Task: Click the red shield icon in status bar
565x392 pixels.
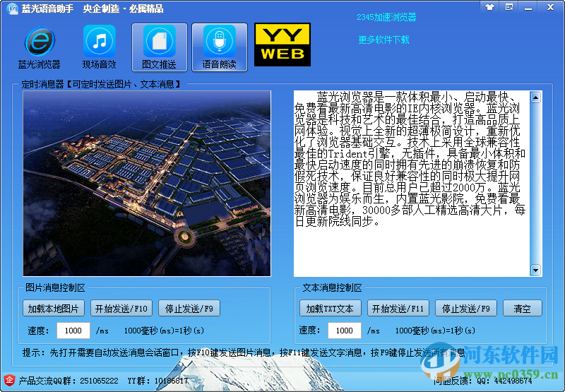Action: [x=9, y=380]
